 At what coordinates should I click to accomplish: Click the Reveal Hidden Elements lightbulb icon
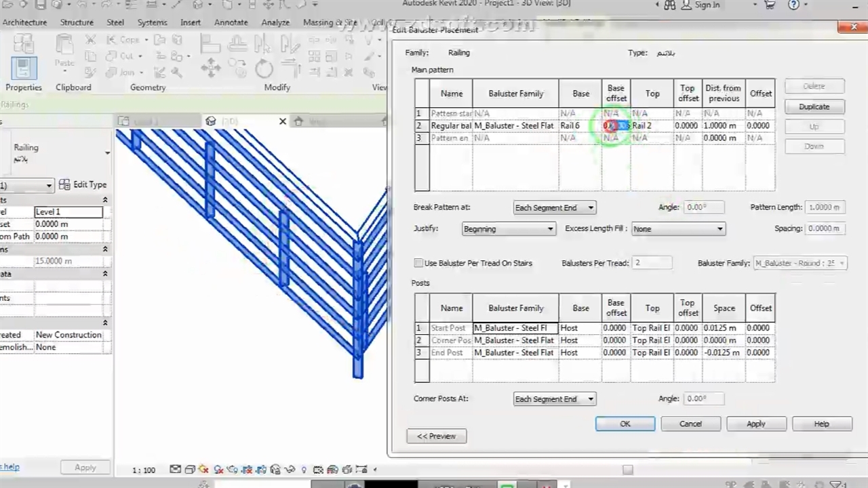coord(303,469)
